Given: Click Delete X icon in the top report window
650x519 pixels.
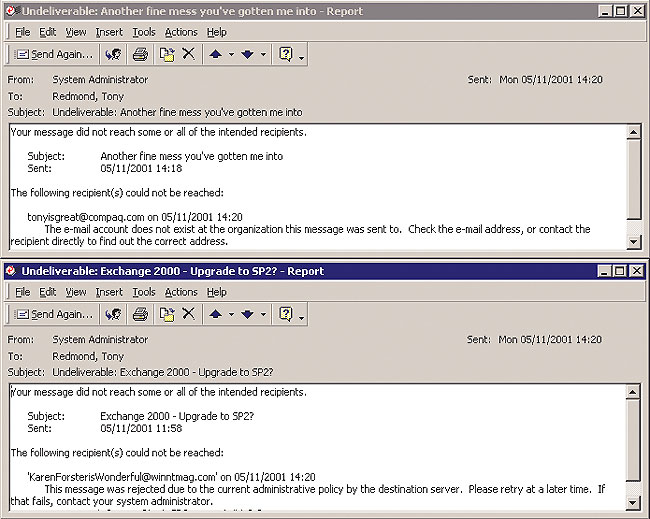Looking at the screenshot, I should [x=188, y=54].
